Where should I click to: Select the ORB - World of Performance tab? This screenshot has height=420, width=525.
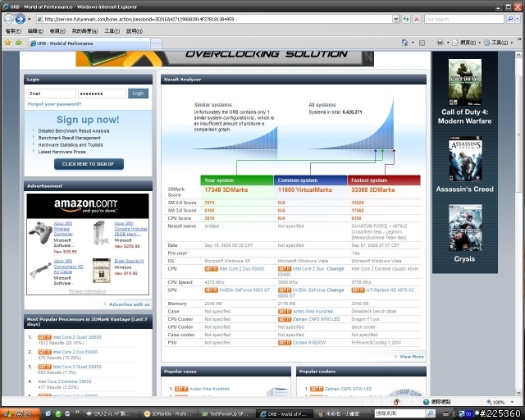[x=89, y=43]
